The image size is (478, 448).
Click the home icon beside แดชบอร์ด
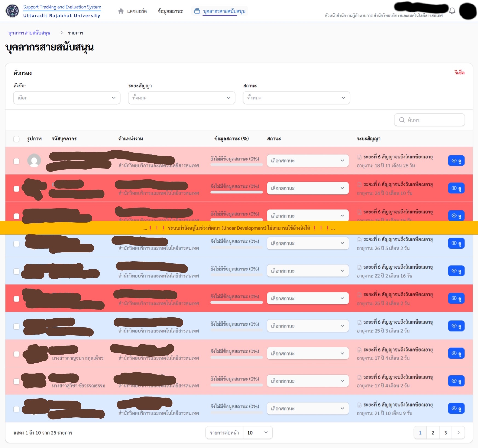point(121,11)
